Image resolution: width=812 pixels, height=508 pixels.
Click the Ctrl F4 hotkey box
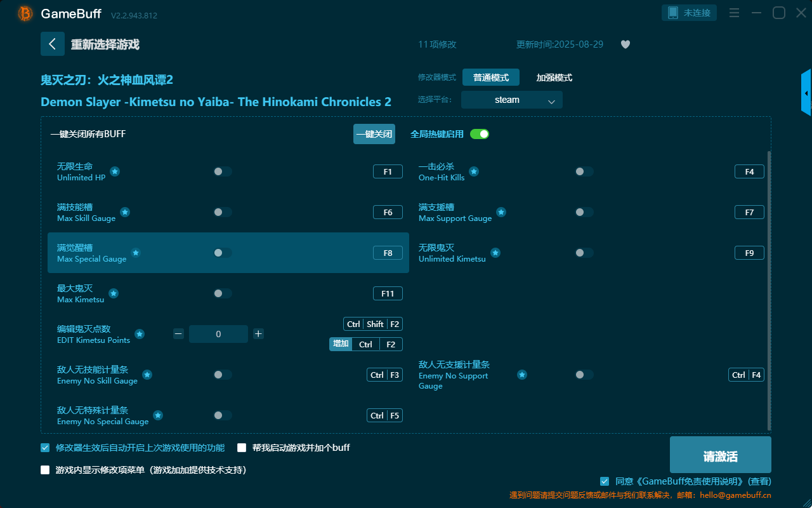[x=746, y=375]
